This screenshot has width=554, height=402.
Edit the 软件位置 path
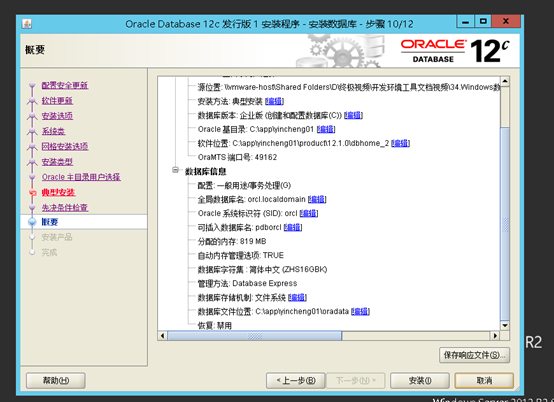(x=400, y=143)
